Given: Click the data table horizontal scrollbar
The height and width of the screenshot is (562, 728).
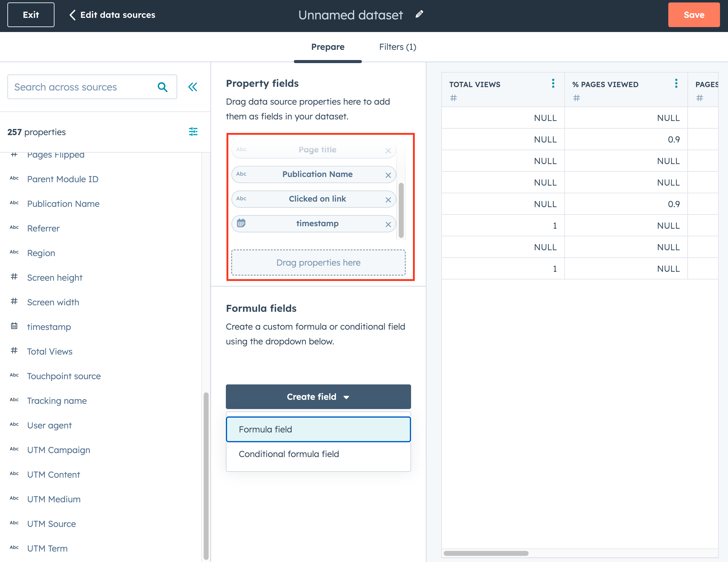Looking at the screenshot, I should pyautogui.click(x=486, y=553).
